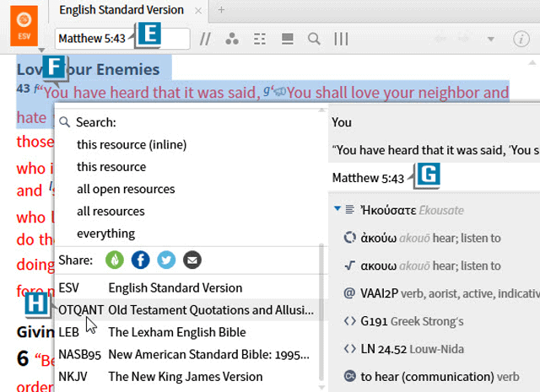Click the search magnifier icon in toolbar
The width and height of the screenshot is (540, 392).
point(314,39)
